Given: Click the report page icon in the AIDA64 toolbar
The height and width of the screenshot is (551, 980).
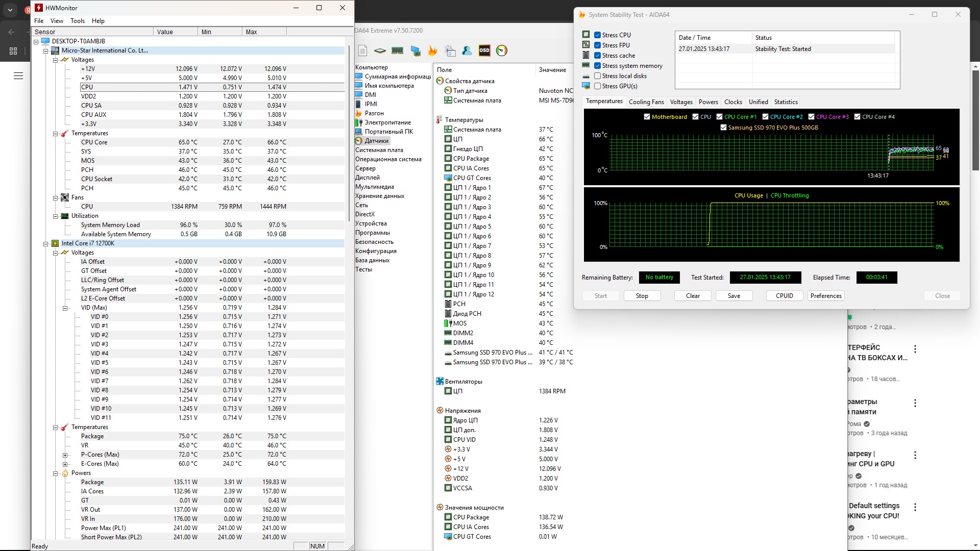Looking at the screenshot, I should coord(362,50).
